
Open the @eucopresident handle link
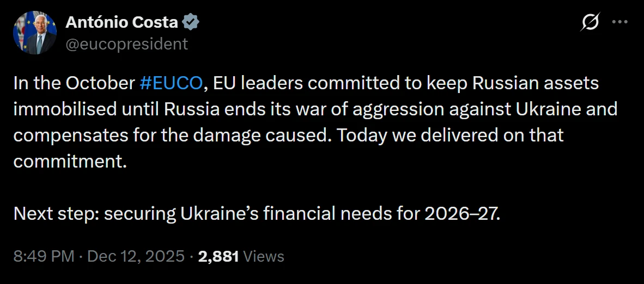coord(126,44)
